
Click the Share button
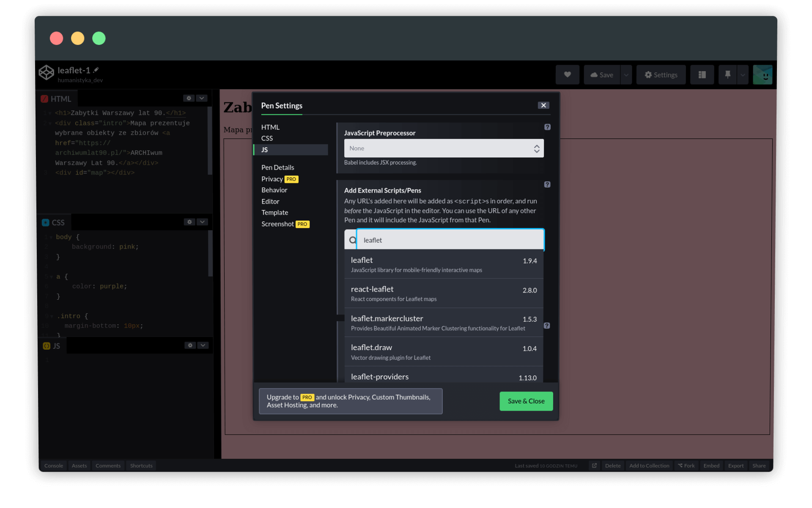(759, 466)
